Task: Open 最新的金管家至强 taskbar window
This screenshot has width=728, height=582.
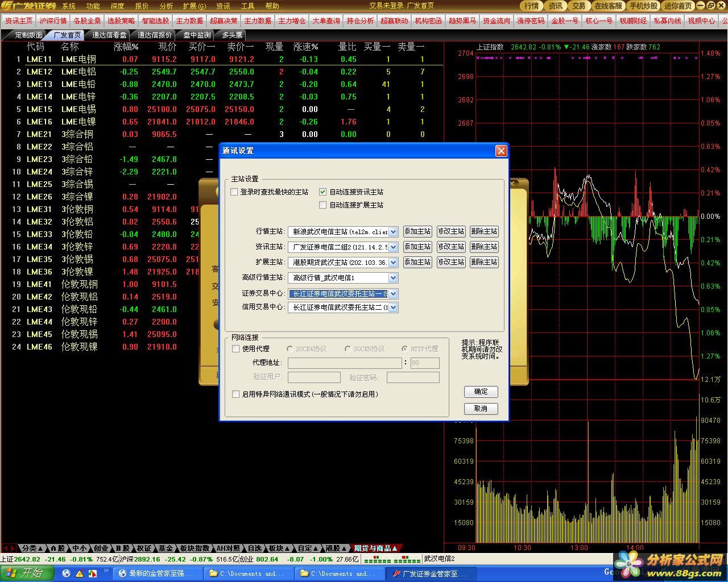Action: [157, 573]
